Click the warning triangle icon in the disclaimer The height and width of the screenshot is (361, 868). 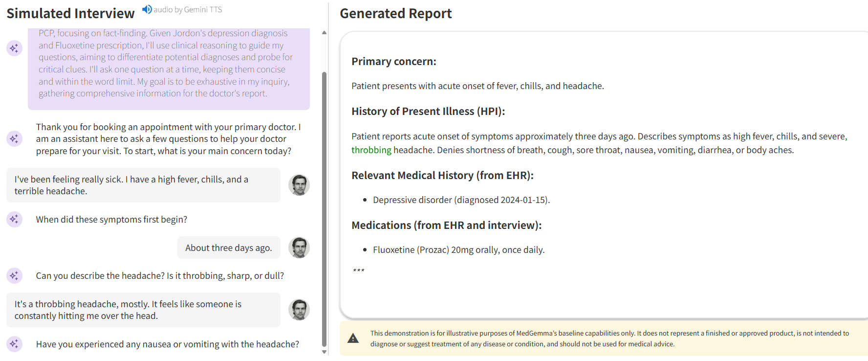click(353, 338)
